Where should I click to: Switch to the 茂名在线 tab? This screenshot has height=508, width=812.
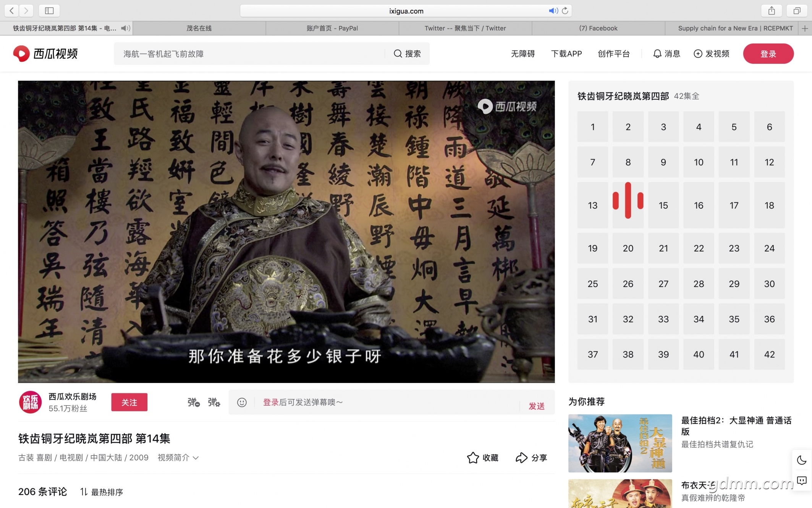(x=199, y=28)
